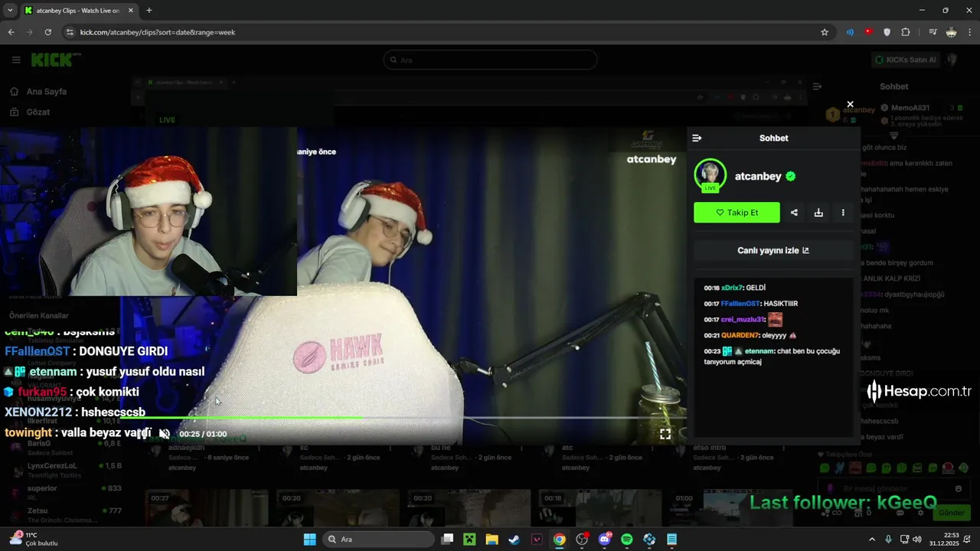Share the clip via share icon
Viewport: 980px width, 551px height.
[x=794, y=213]
